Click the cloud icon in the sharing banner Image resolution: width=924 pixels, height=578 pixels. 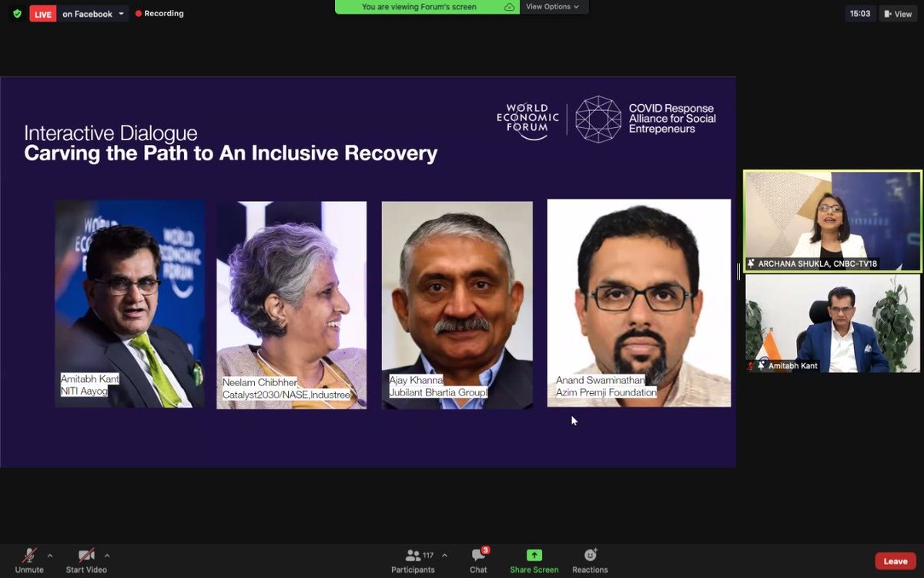pos(510,7)
